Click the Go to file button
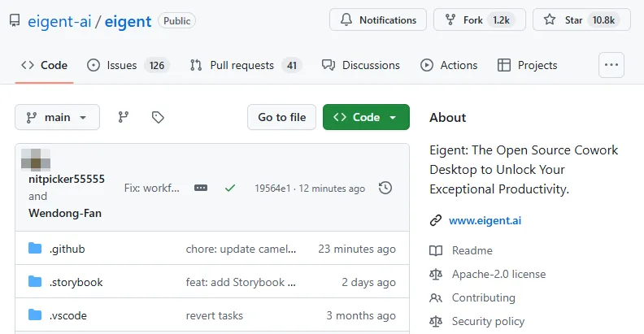Viewport: 644px width, 334px height. click(281, 117)
